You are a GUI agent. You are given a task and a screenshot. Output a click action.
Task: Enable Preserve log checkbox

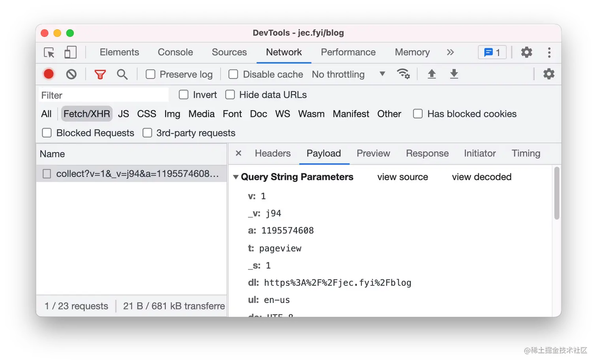click(x=150, y=74)
